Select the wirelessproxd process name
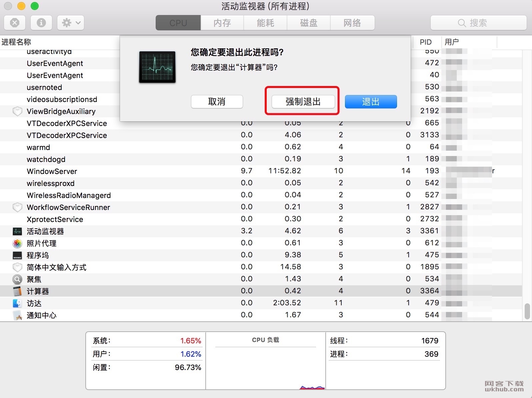This screenshot has width=532, height=398. point(51,183)
